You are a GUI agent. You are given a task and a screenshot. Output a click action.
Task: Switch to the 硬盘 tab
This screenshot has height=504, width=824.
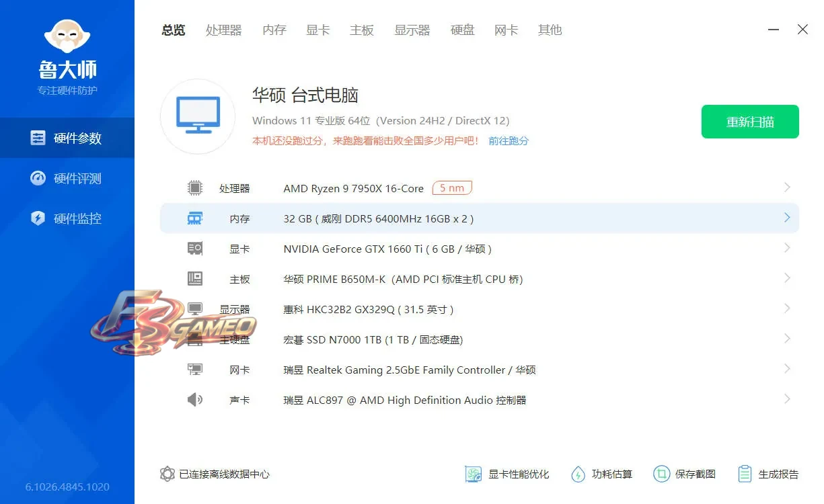point(463,30)
